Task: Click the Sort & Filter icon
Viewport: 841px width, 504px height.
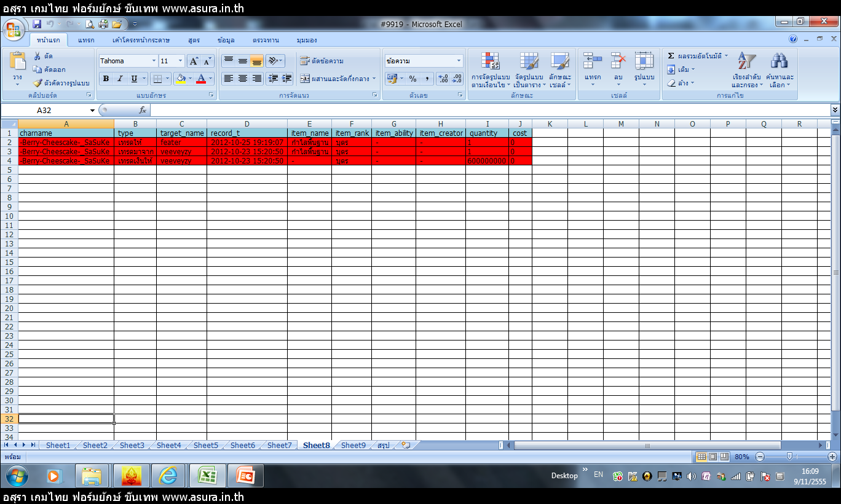Action: tap(746, 61)
